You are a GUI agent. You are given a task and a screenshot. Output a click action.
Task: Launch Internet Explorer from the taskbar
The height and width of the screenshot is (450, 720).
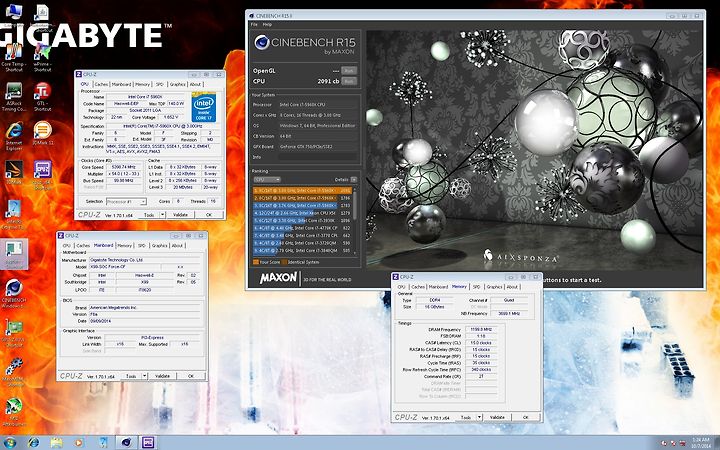click(x=33, y=443)
